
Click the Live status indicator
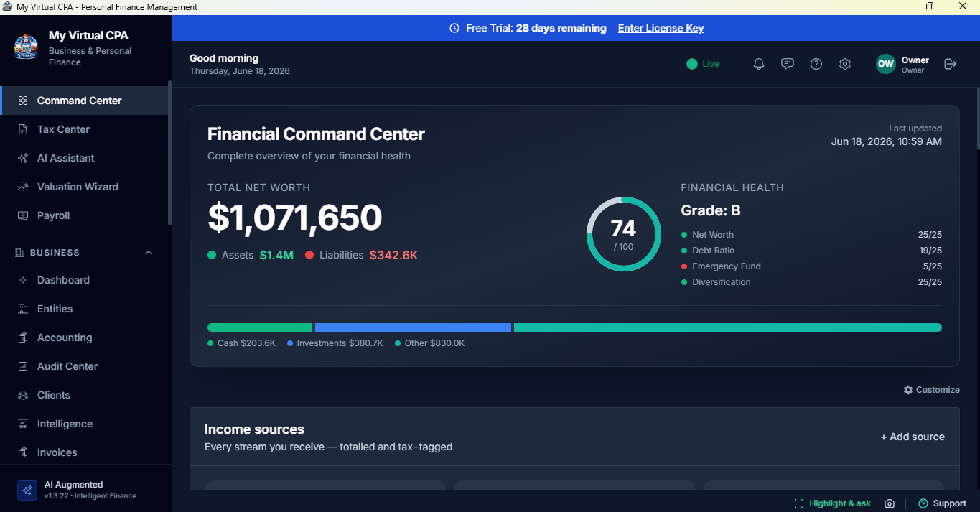pyautogui.click(x=703, y=64)
